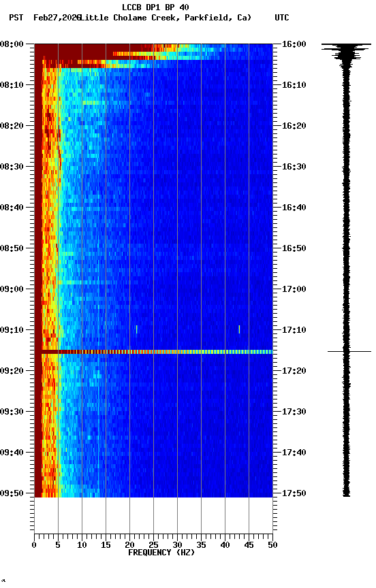Click "Little Cholame Creek, Parkfield, Ca)" text

pyautogui.click(x=166, y=18)
